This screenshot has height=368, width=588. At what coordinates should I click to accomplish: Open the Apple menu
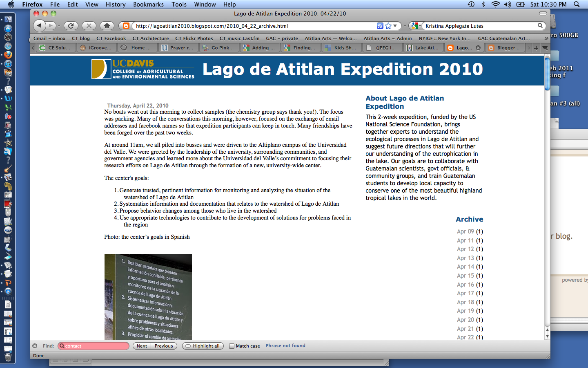coord(11,4)
